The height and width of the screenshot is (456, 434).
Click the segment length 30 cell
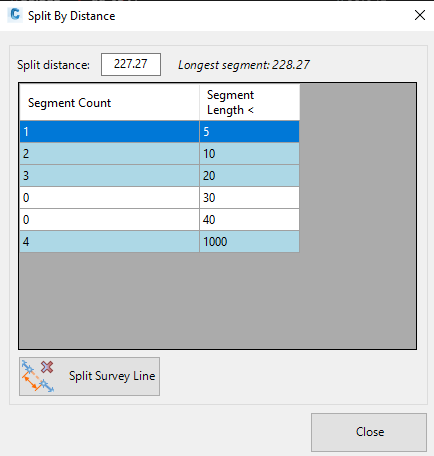point(249,198)
